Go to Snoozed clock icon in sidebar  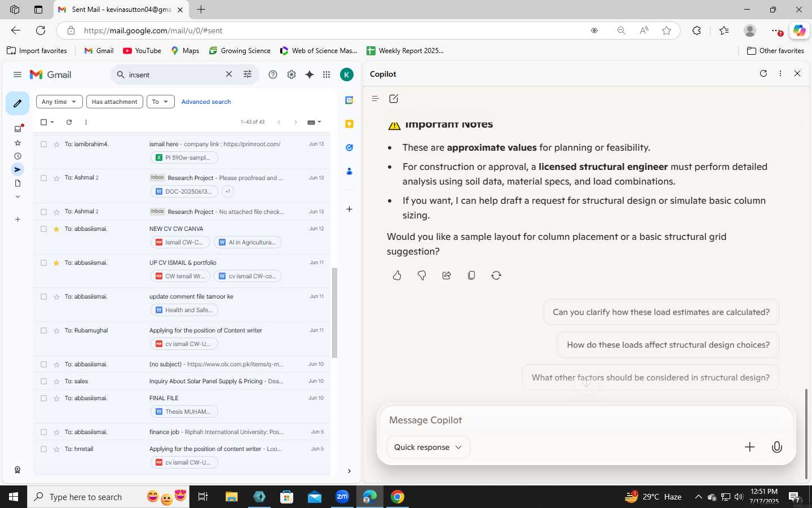(x=17, y=156)
